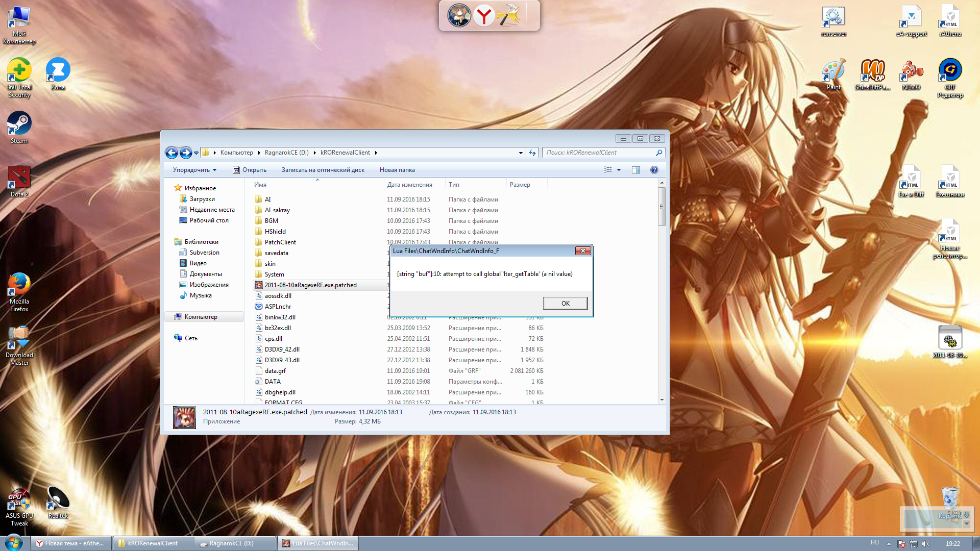The height and width of the screenshot is (551, 980).
Task: Open Мой Компьютер desktop icon
Action: pyautogui.click(x=19, y=24)
